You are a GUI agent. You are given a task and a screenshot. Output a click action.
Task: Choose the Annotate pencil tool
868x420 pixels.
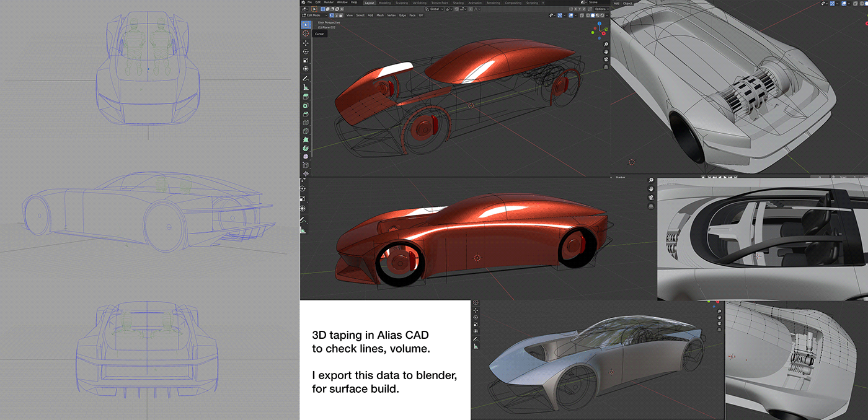click(x=306, y=79)
